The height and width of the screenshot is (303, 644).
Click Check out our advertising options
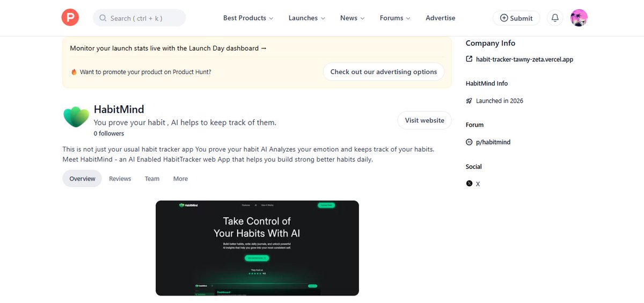coord(384,71)
